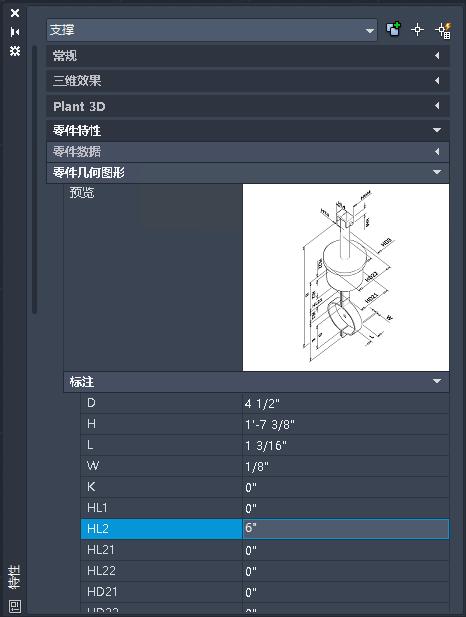Expand the Plant 3D section

[x=248, y=106]
